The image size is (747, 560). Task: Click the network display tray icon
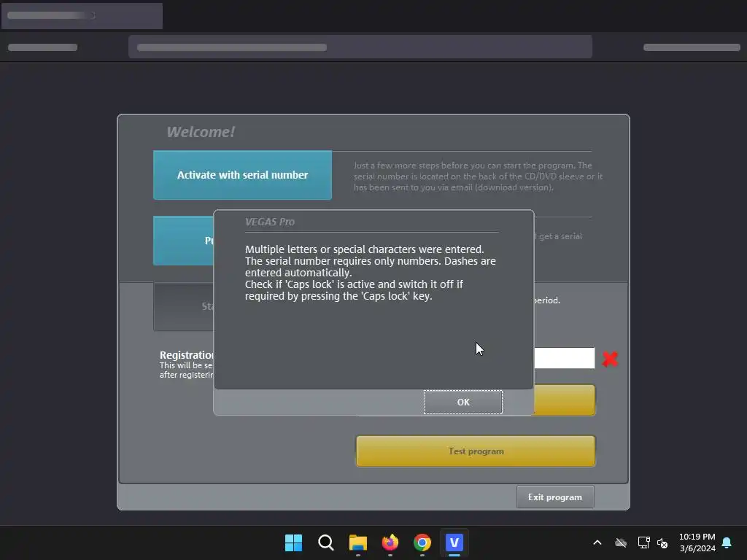[x=643, y=542]
